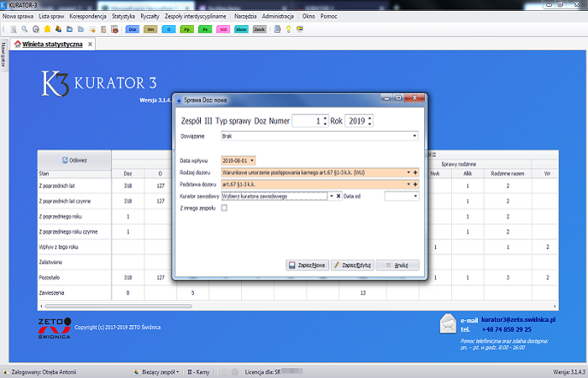588x378 pixels.
Task: Expand the Podstawa dozoru dropdown arrow
Action: click(409, 184)
